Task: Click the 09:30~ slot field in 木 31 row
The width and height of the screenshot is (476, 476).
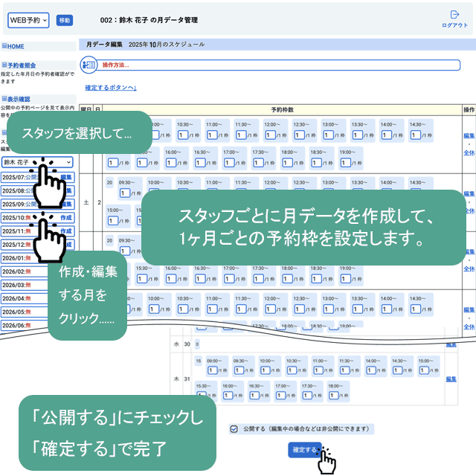Action: point(239,370)
